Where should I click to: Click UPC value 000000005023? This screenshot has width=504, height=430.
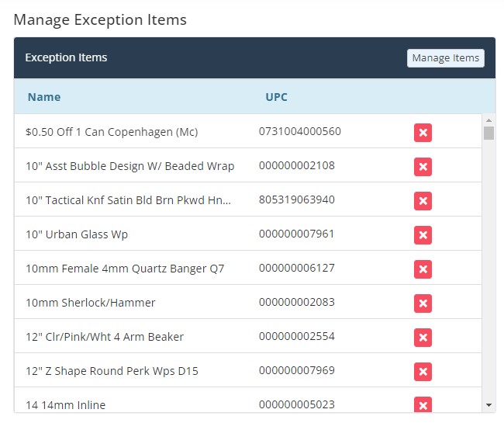pos(297,404)
